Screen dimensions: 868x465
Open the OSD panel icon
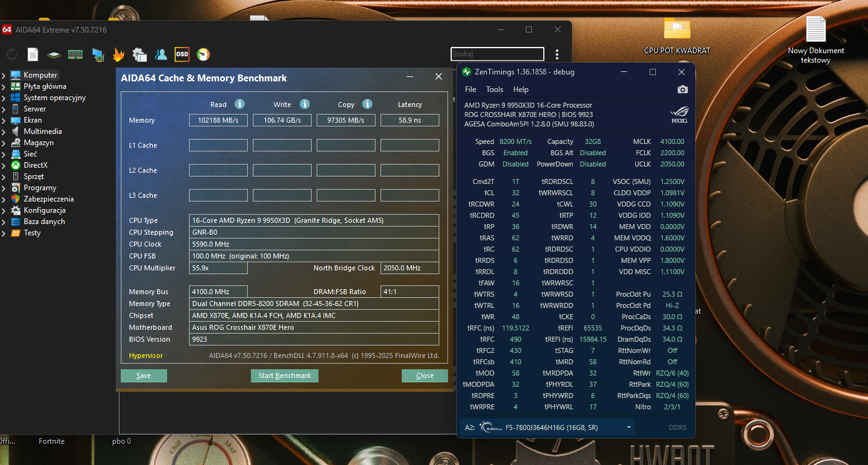(182, 54)
